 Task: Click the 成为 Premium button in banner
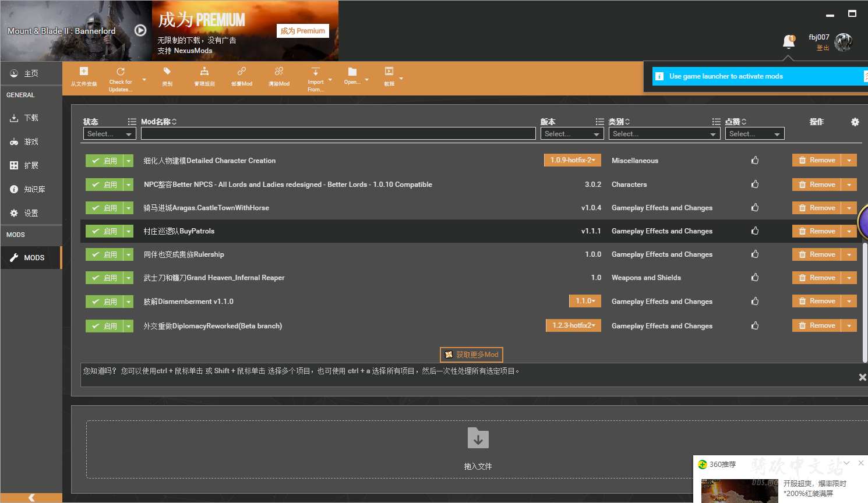tap(303, 31)
